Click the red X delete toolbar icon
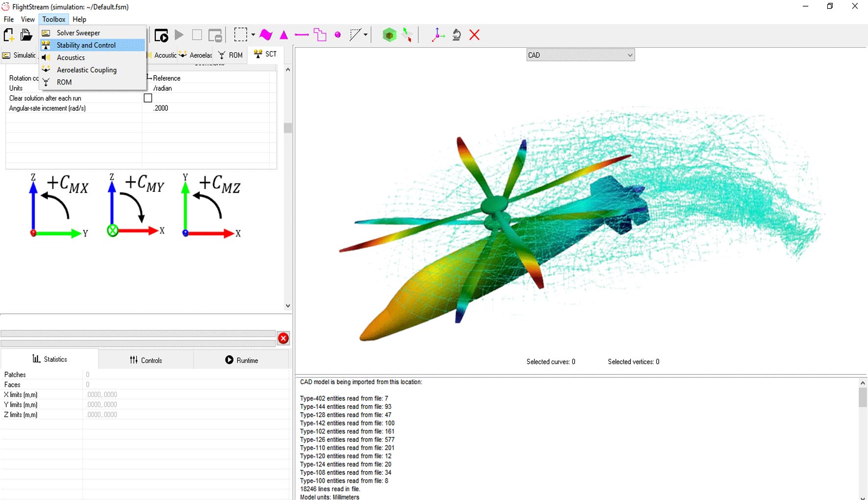The width and height of the screenshot is (868, 500). pyautogui.click(x=474, y=35)
